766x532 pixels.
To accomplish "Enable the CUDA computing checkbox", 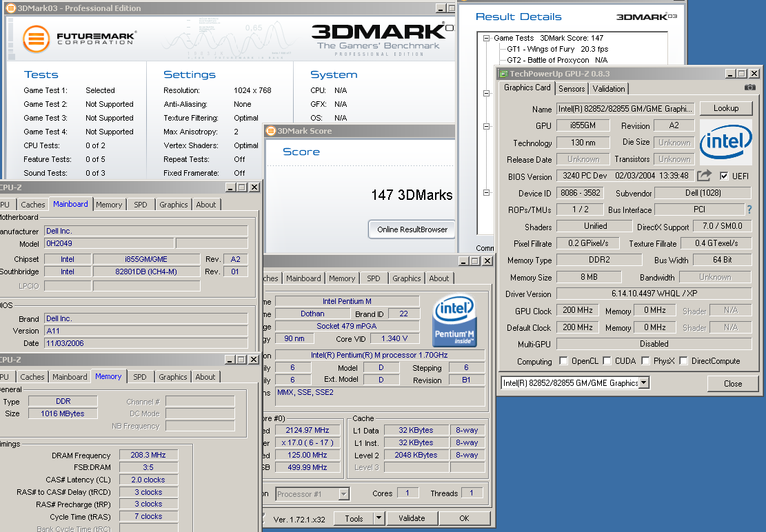I will click(607, 360).
